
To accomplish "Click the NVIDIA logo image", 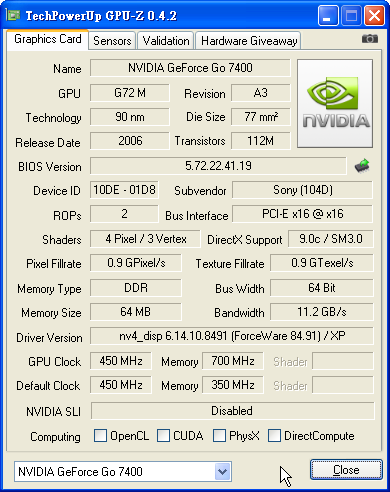I will (x=335, y=103).
